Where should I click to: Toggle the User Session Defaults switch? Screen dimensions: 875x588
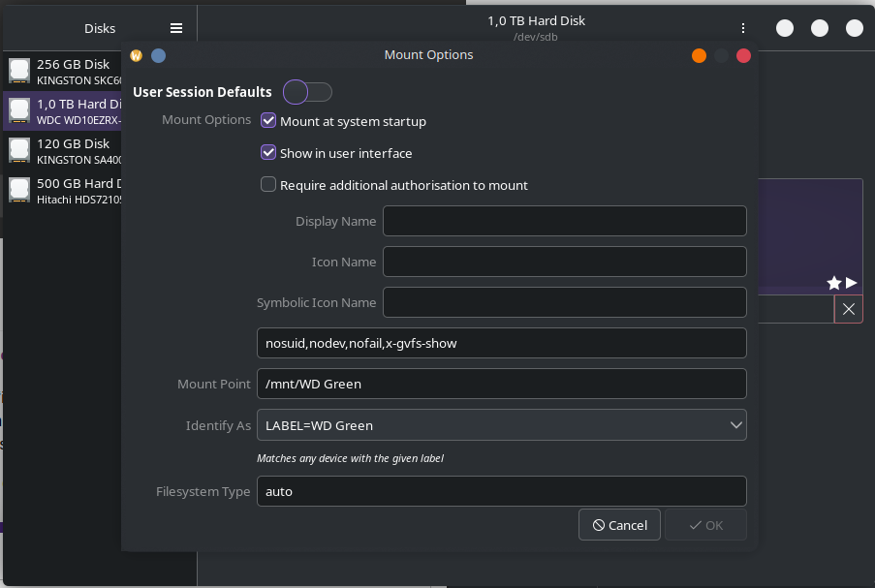pyautogui.click(x=307, y=92)
